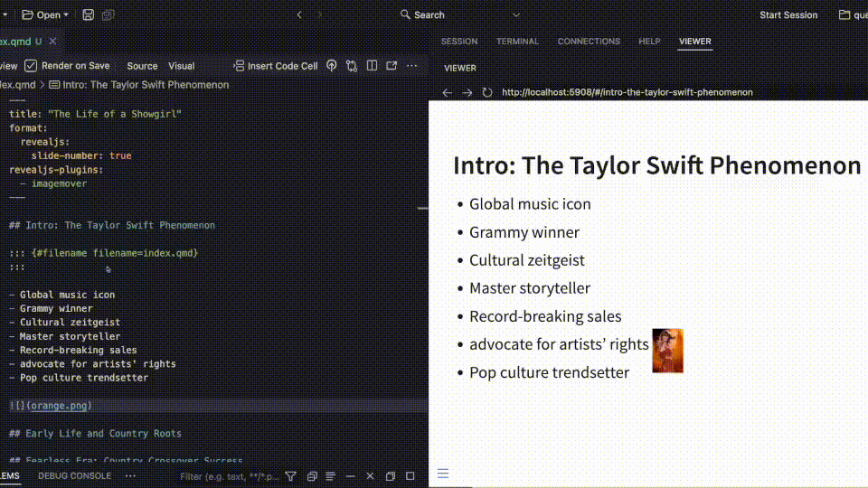Click the open in new window icon
The height and width of the screenshot is (488, 868).
[x=392, y=66]
